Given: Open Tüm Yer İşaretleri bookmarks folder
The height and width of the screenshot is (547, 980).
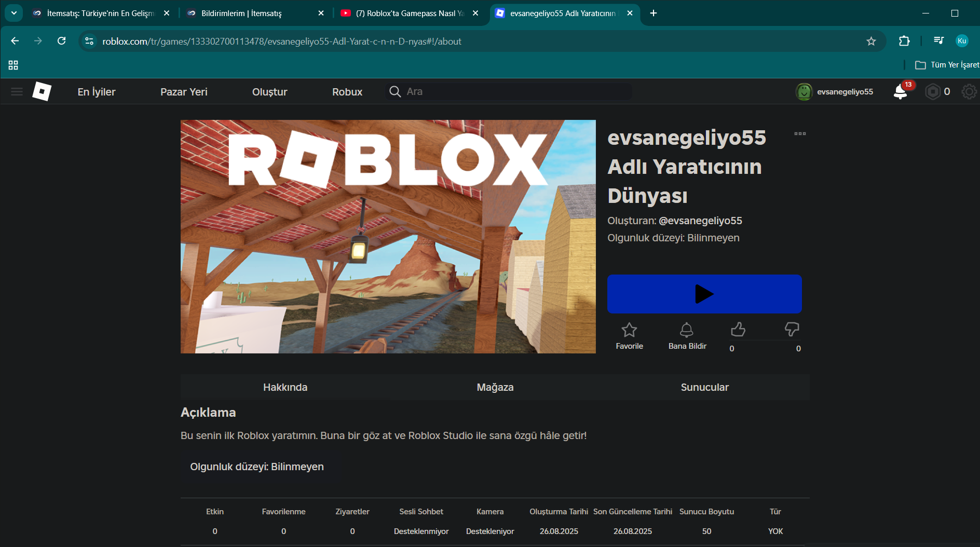Looking at the screenshot, I should click(x=947, y=65).
